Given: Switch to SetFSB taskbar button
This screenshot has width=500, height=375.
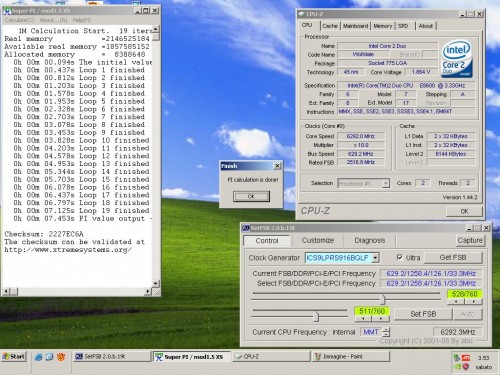Looking at the screenshot, I should 112,356.
